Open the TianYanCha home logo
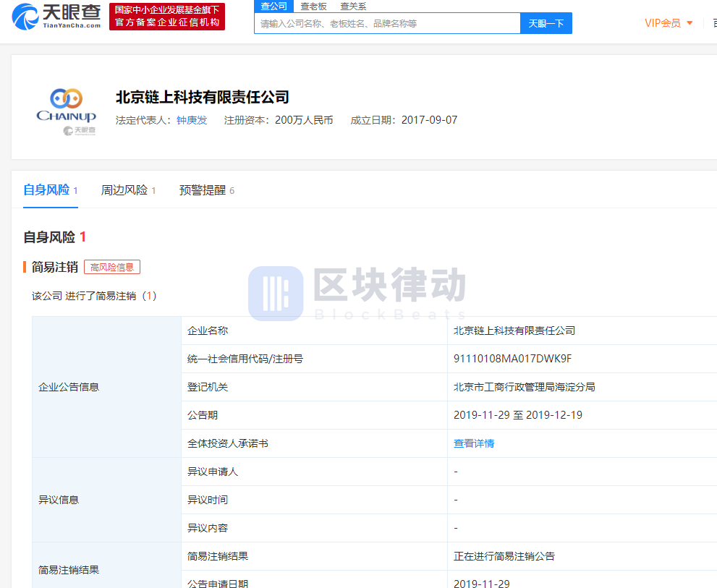 (x=56, y=17)
